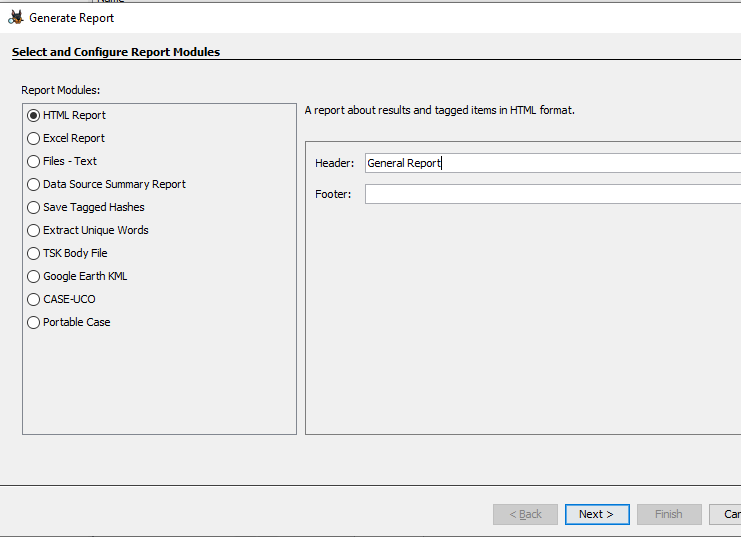Image resolution: width=741 pixels, height=537 pixels.
Task: Enable the Save Tagged Hashes option
Action: [34, 207]
